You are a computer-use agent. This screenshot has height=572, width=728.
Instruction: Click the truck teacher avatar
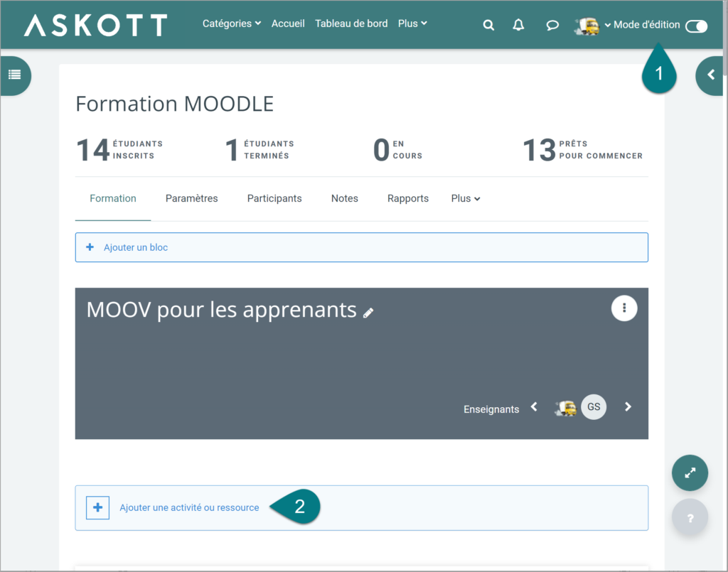coord(565,408)
